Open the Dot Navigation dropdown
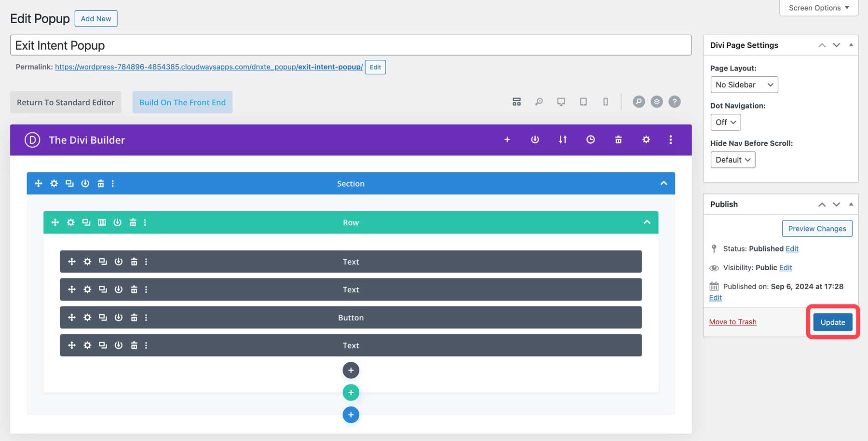Screen dimensions: 868x441 coord(725,122)
